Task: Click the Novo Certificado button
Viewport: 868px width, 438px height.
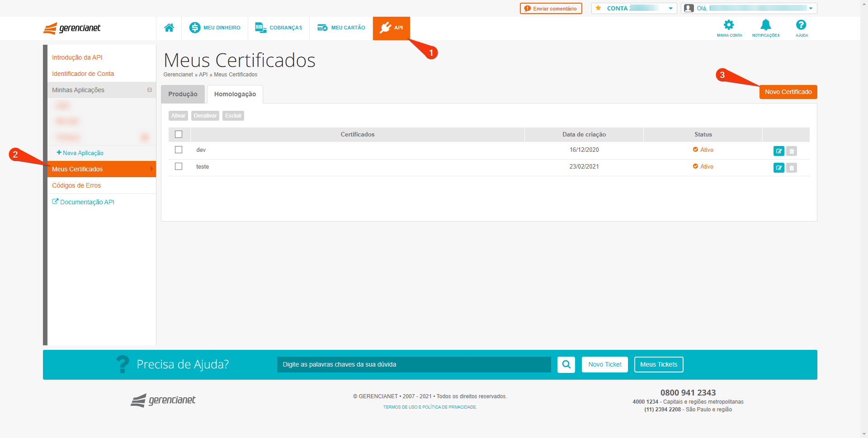Action: click(788, 92)
